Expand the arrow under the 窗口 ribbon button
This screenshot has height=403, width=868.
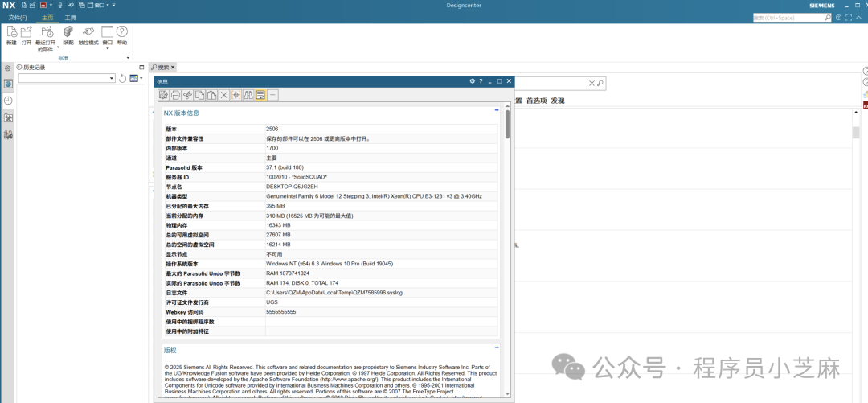click(x=108, y=48)
